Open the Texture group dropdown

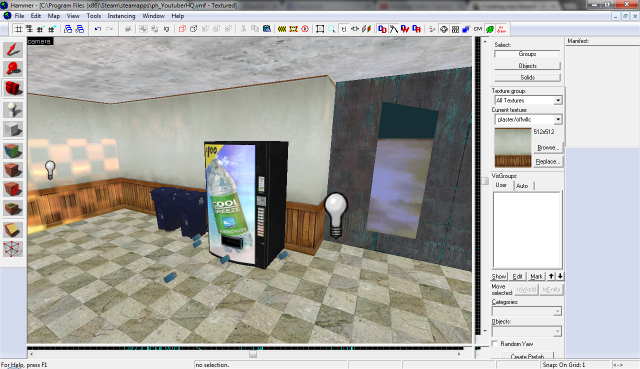click(x=528, y=100)
